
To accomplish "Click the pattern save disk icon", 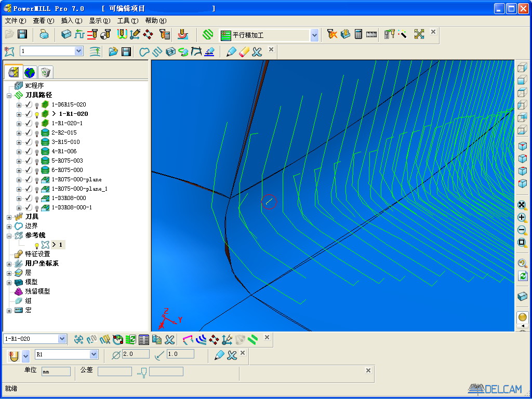I will pos(126,51).
